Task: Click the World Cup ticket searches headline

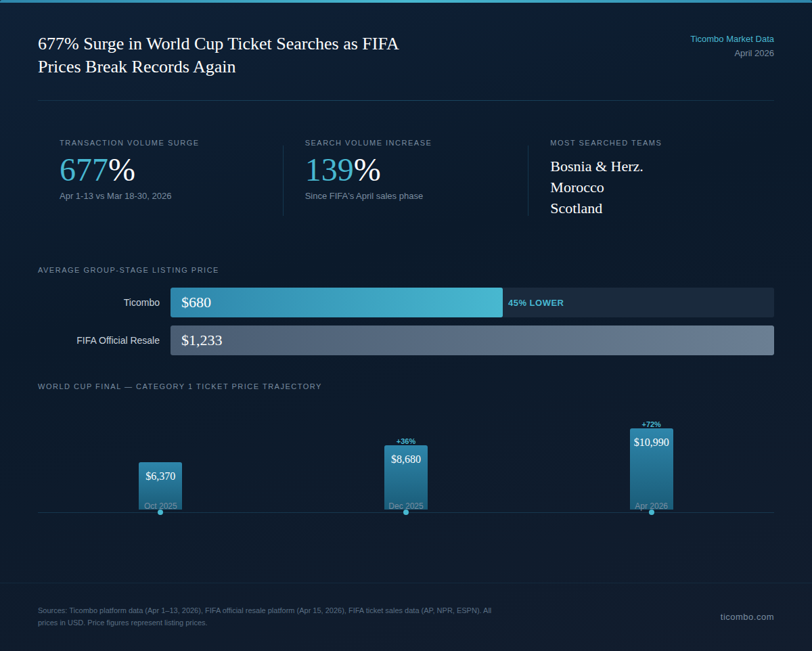Action: (x=218, y=55)
